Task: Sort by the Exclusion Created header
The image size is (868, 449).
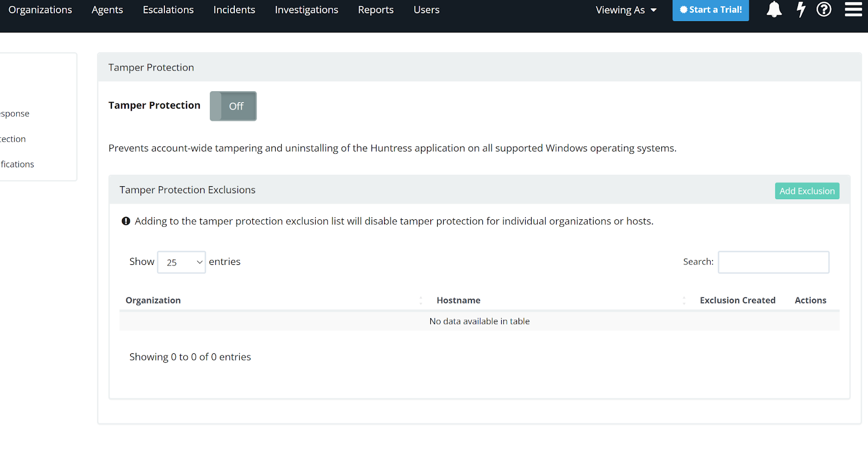Action: pos(737,300)
